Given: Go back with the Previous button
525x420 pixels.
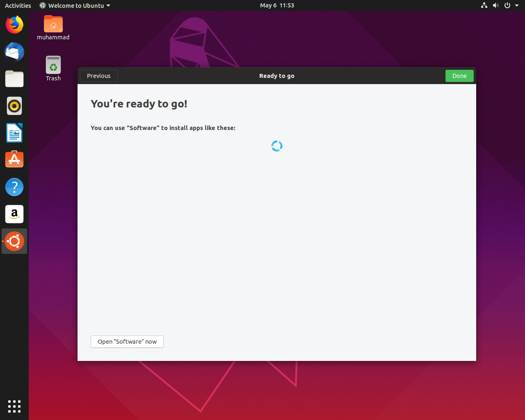Looking at the screenshot, I should (99, 76).
